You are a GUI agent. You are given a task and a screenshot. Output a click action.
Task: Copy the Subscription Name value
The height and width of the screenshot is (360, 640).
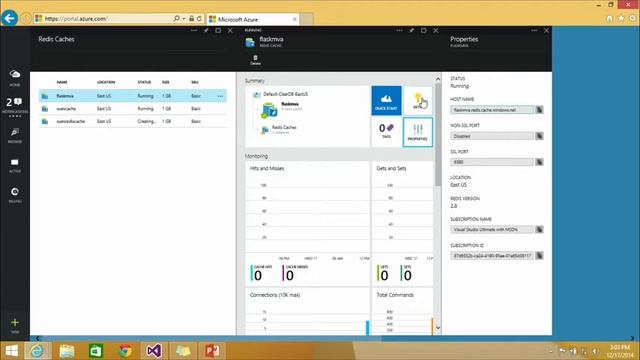click(539, 229)
